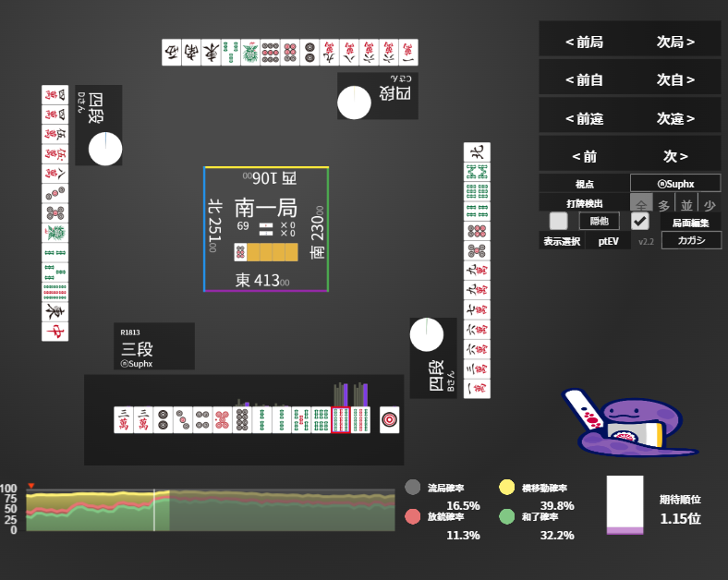
Task: Click the white current-position line in probability graph
Action: (154, 510)
